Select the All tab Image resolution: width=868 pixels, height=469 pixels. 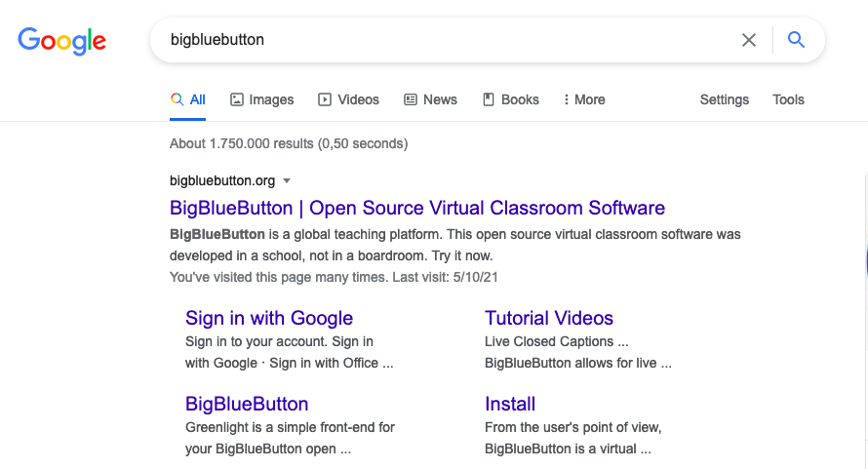click(187, 99)
